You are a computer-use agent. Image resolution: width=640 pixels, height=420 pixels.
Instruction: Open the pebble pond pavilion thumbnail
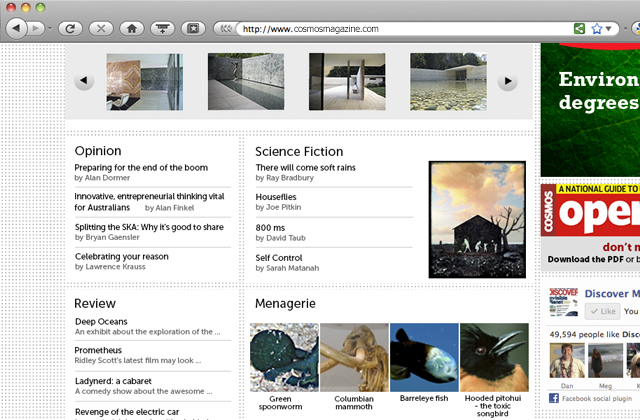[448, 82]
